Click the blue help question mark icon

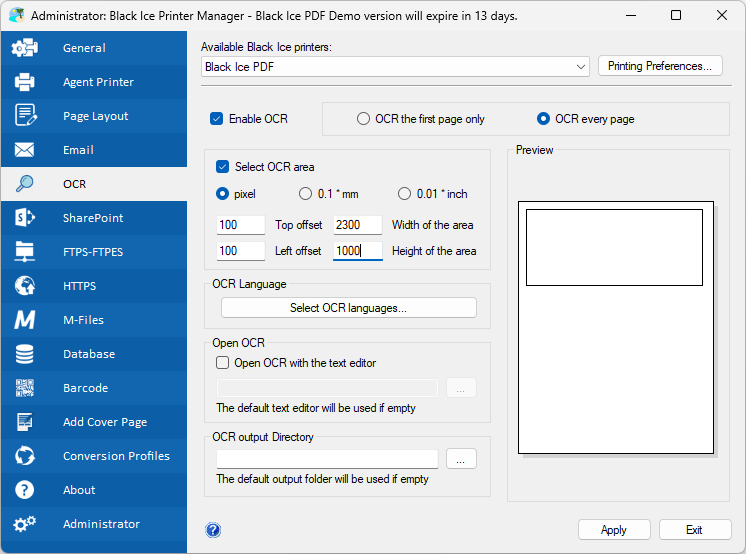coord(213,530)
